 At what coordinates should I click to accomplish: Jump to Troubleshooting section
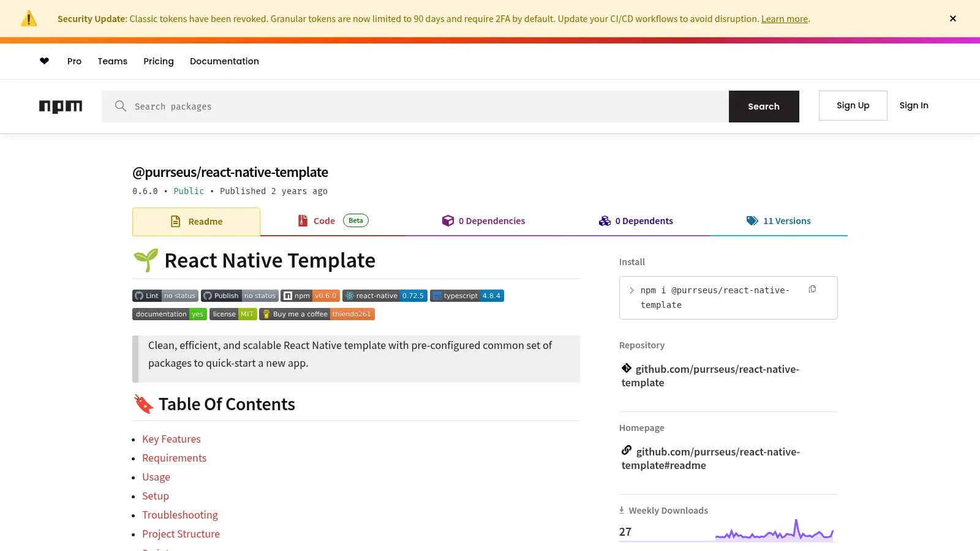[x=180, y=515]
